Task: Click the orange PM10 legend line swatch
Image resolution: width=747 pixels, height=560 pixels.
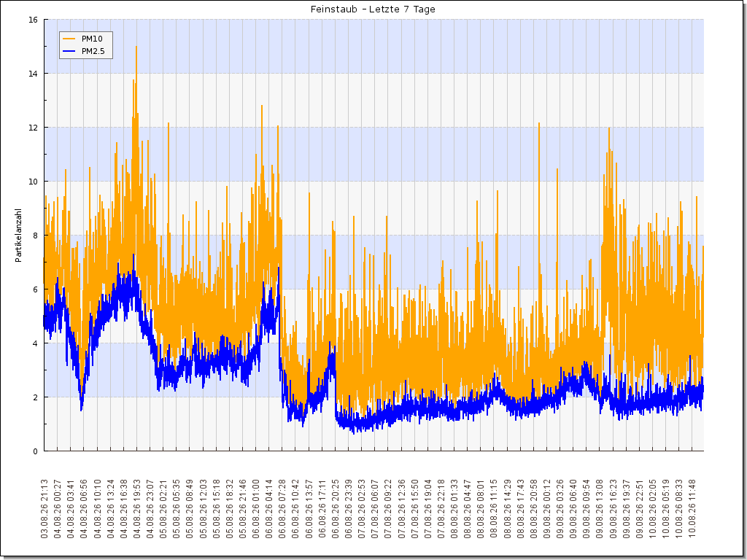Action: pyautogui.click(x=69, y=39)
